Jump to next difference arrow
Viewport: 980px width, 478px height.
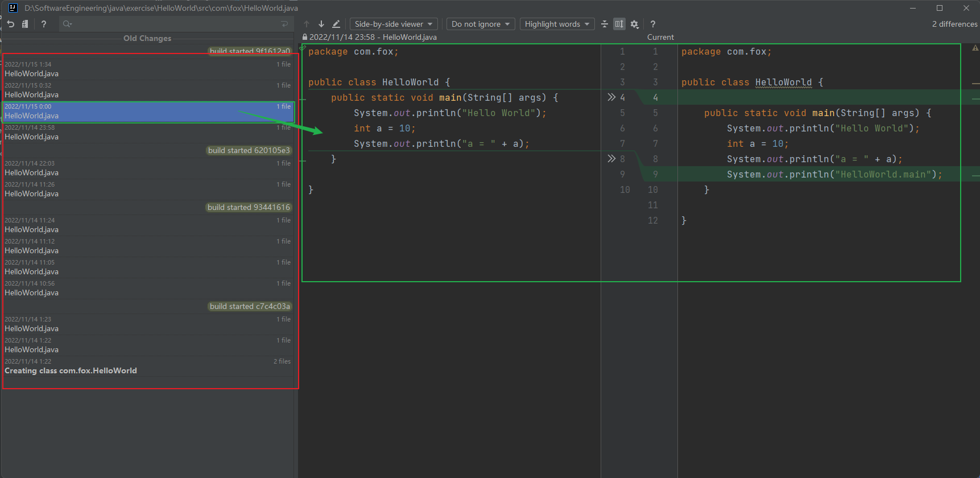[x=321, y=24]
